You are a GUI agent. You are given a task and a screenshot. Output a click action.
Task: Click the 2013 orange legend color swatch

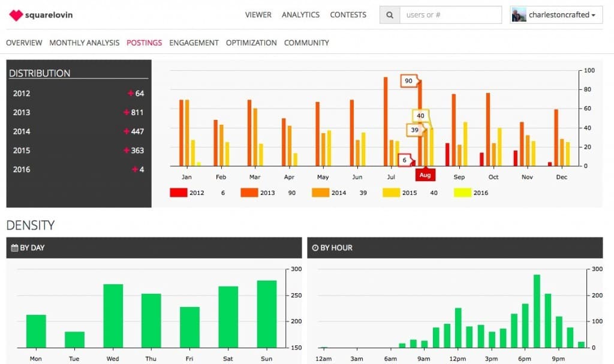pos(249,192)
